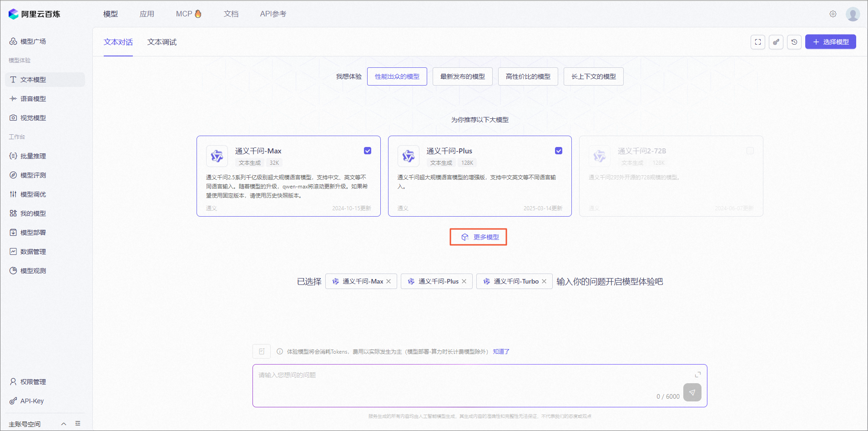868x431 pixels.
Task: Focus the question input field
Action: tap(480, 385)
